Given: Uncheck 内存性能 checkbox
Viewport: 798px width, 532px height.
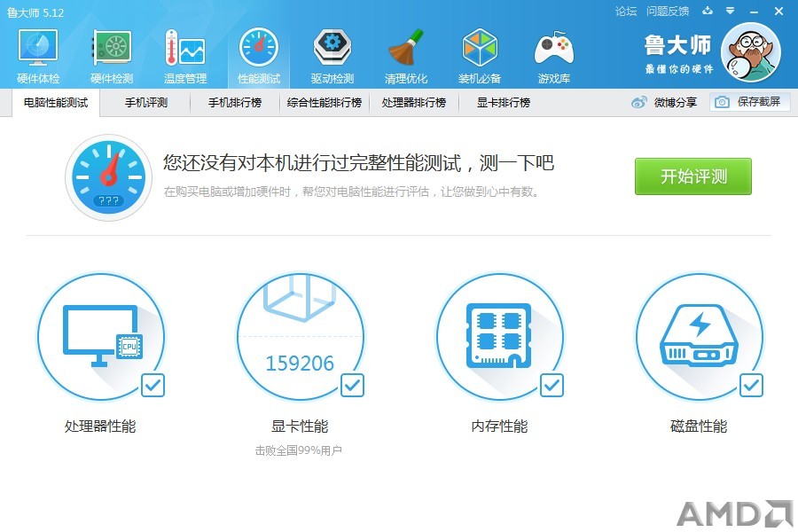Looking at the screenshot, I should [552, 386].
